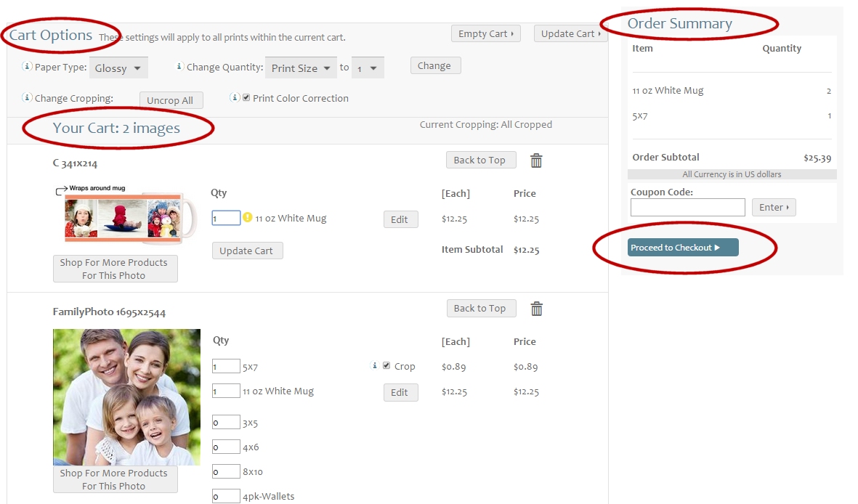Click yellow warning icon beside 11 oz White Mug
This screenshot has height=504, width=858.
(247, 217)
